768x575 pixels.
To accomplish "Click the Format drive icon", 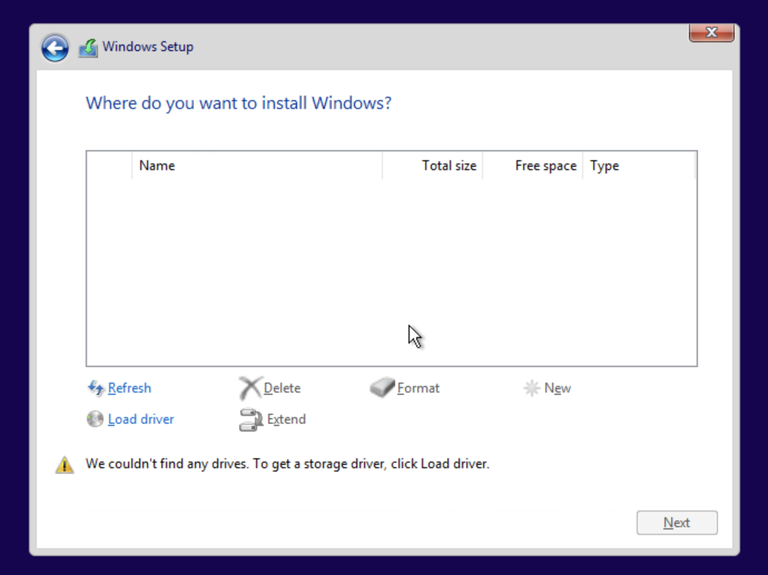I will [x=382, y=387].
